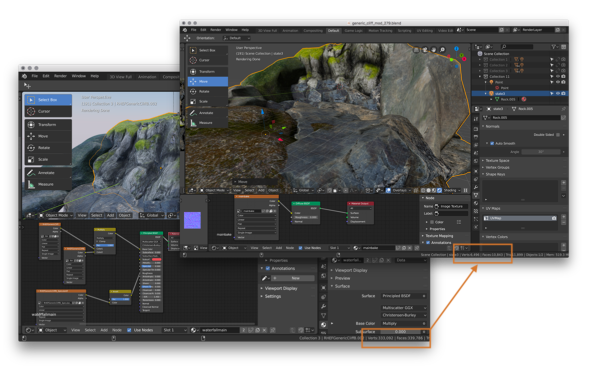Select the Move tool in back window

pos(48,136)
